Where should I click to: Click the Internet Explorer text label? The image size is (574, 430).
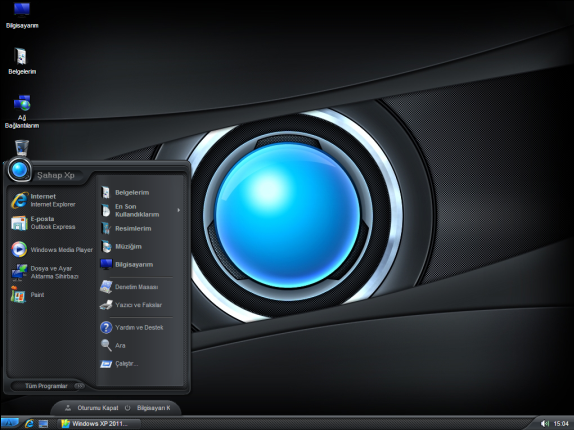(53, 205)
